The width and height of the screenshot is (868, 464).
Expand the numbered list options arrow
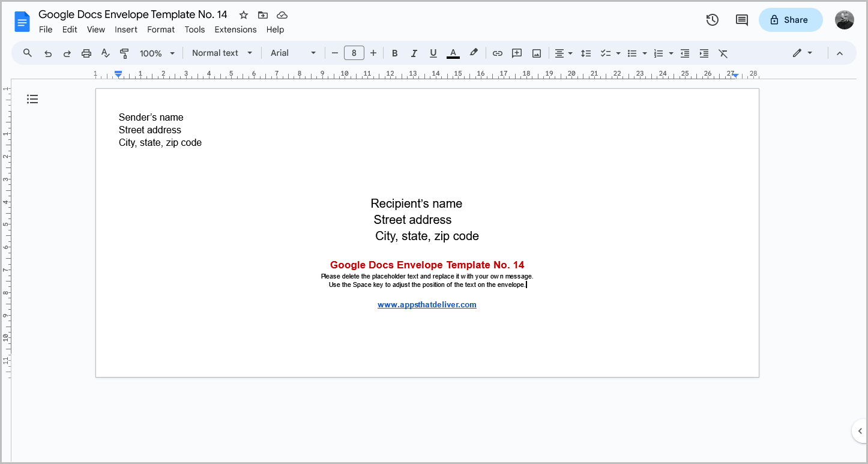tap(671, 53)
